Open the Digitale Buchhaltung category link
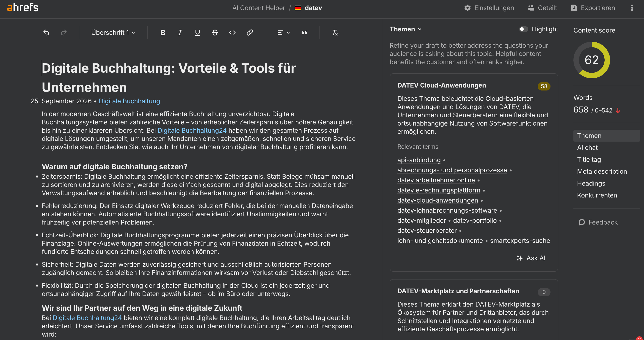This screenshot has width=644, height=340. pos(129,101)
